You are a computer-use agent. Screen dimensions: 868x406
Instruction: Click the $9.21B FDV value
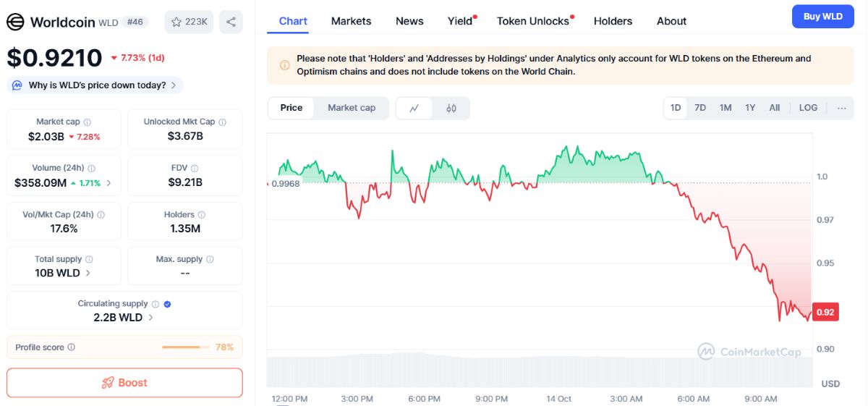pos(185,182)
